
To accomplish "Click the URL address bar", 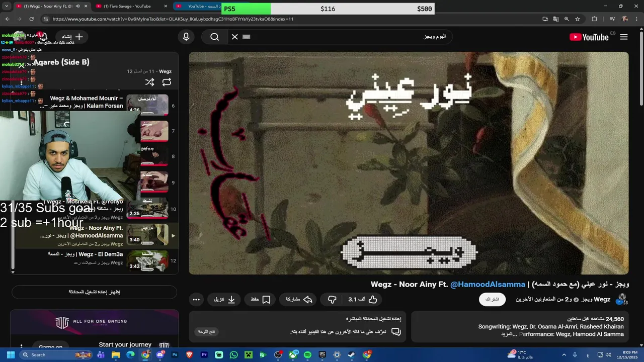I will point(292,19).
